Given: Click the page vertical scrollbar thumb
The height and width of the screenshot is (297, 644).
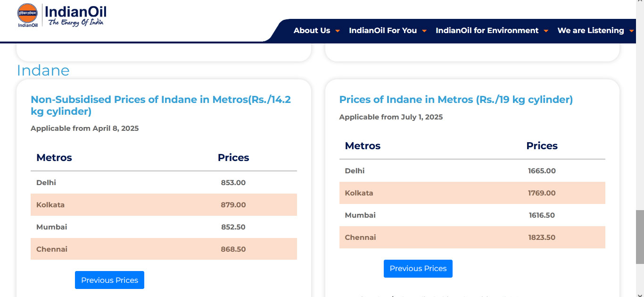Looking at the screenshot, I should 640,237.
